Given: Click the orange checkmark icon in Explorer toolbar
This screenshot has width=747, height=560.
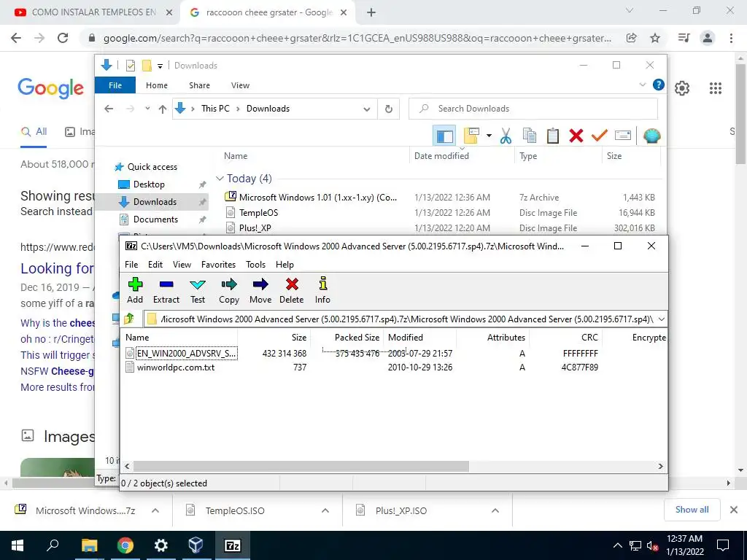Looking at the screenshot, I should point(600,136).
